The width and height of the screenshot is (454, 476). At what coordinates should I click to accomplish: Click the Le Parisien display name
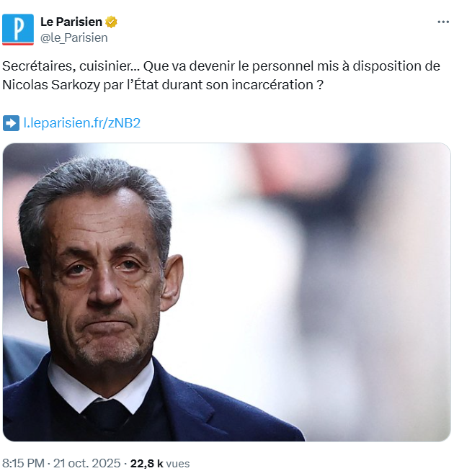(71, 22)
